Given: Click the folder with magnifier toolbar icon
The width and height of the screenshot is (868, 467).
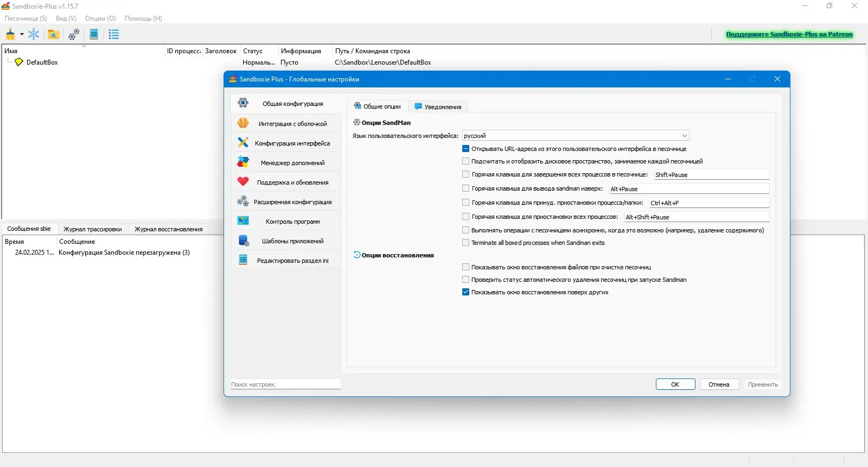Looking at the screenshot, I should click(53, 34).
